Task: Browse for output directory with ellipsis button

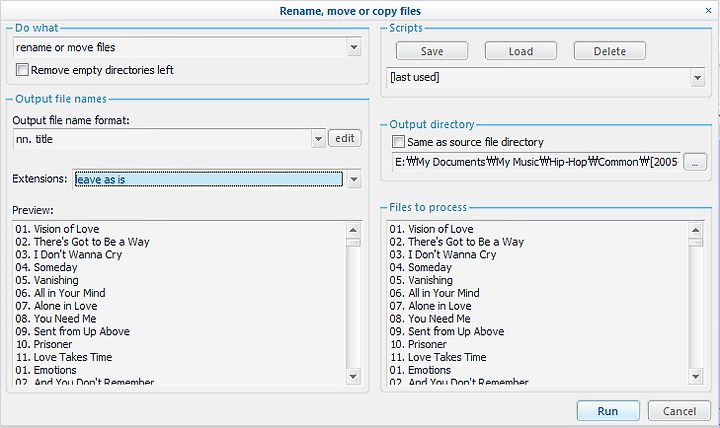Action: tap(695, 162)
